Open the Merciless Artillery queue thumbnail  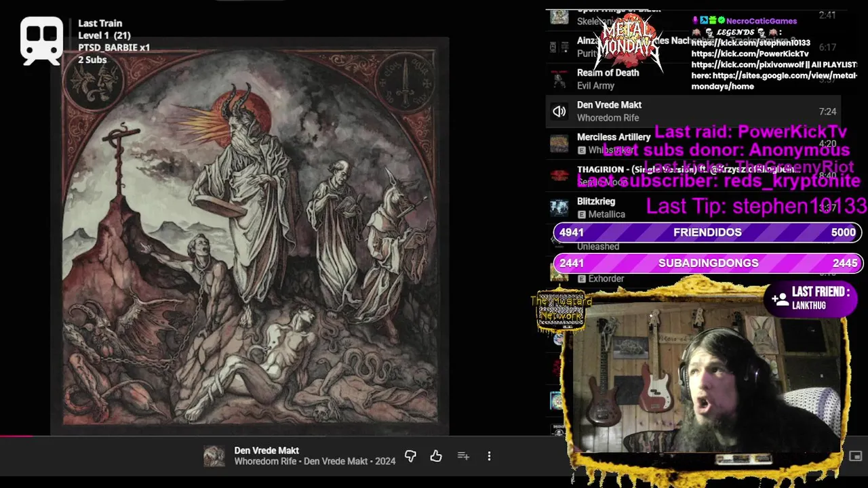tap(559, 143)
